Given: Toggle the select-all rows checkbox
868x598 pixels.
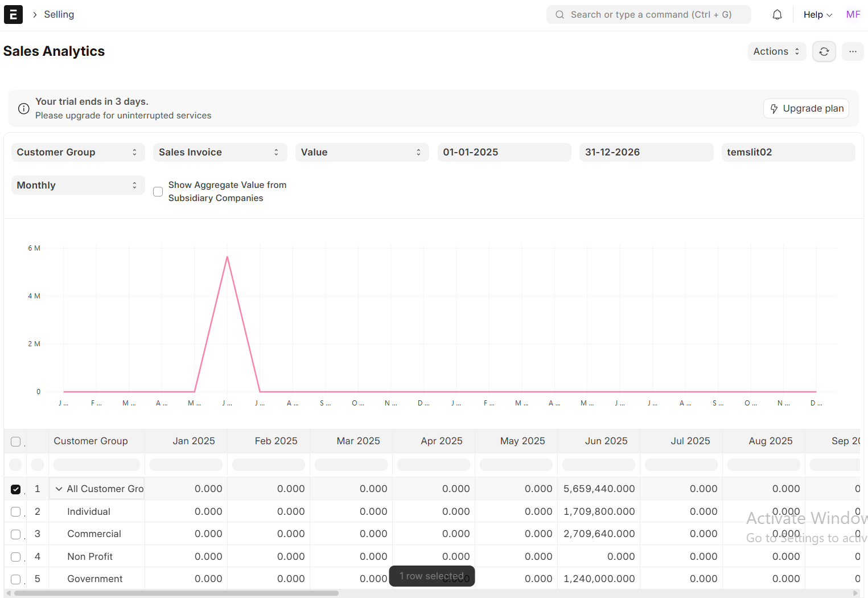Looking at the screenshot, I should coord(16,441).
